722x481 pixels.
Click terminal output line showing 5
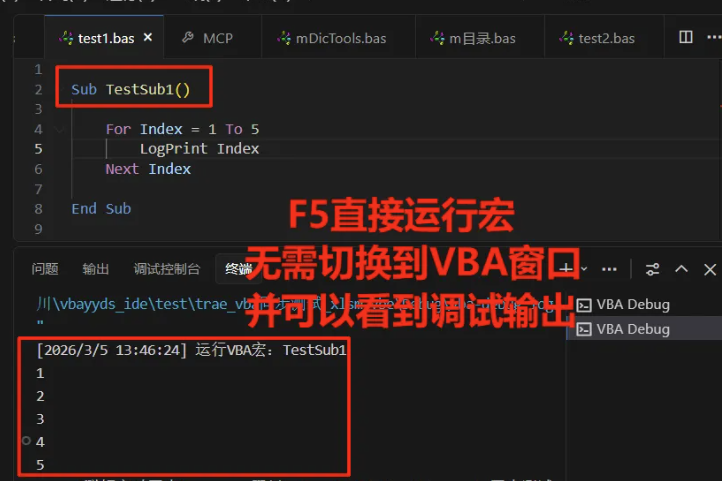[40, 464]
